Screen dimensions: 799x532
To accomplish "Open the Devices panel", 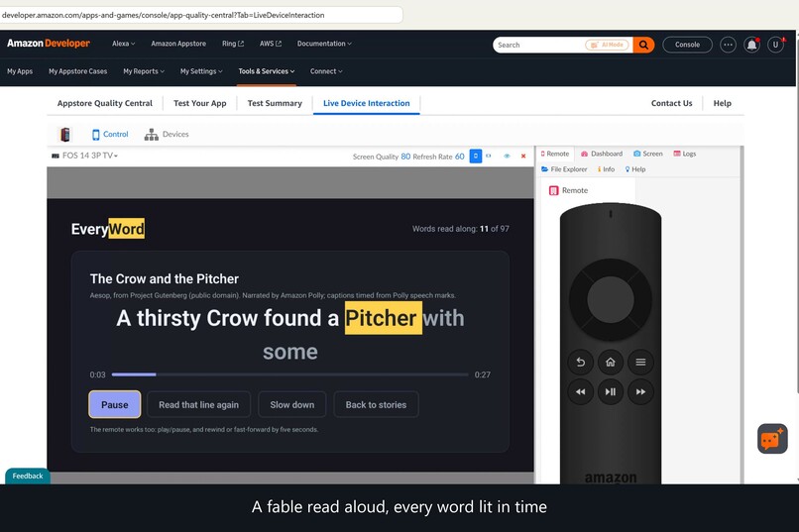I will [167, 135].
